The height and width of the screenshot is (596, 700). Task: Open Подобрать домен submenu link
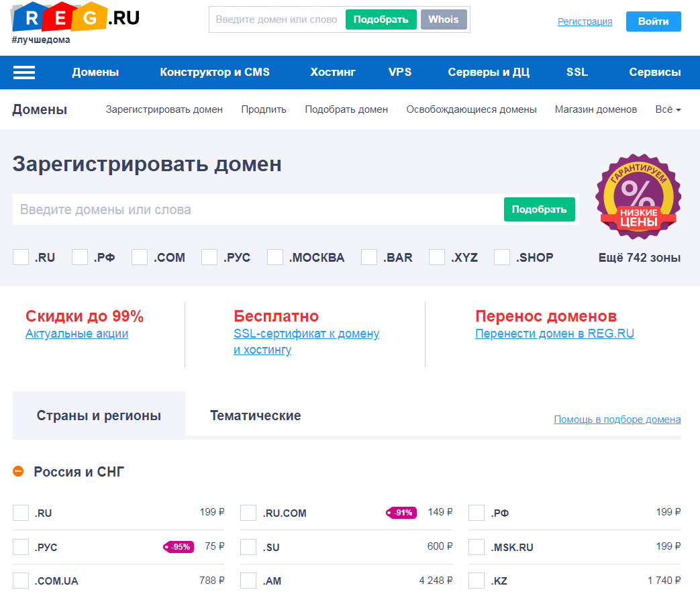pyautogui.click(x=346, y=109)
